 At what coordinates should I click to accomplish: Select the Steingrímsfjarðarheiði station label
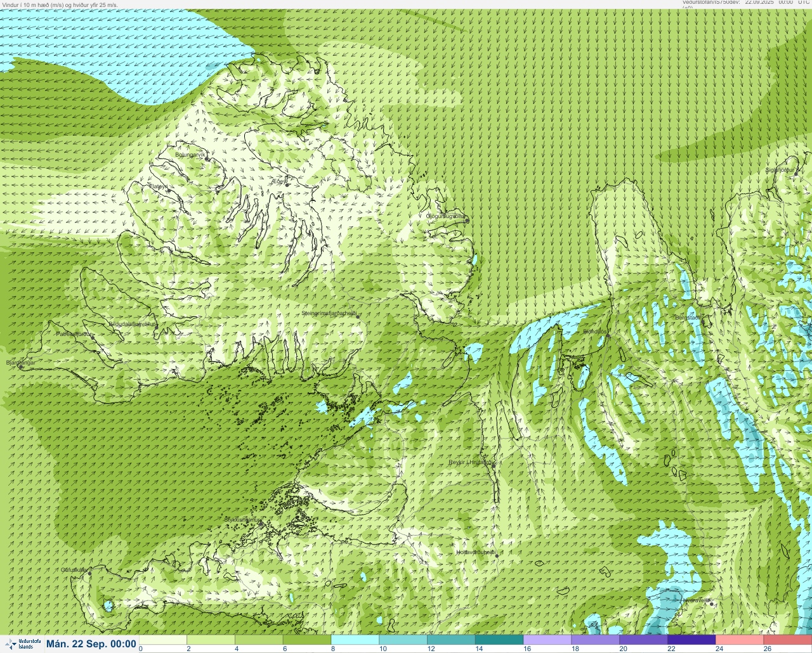tap(328, 313)
